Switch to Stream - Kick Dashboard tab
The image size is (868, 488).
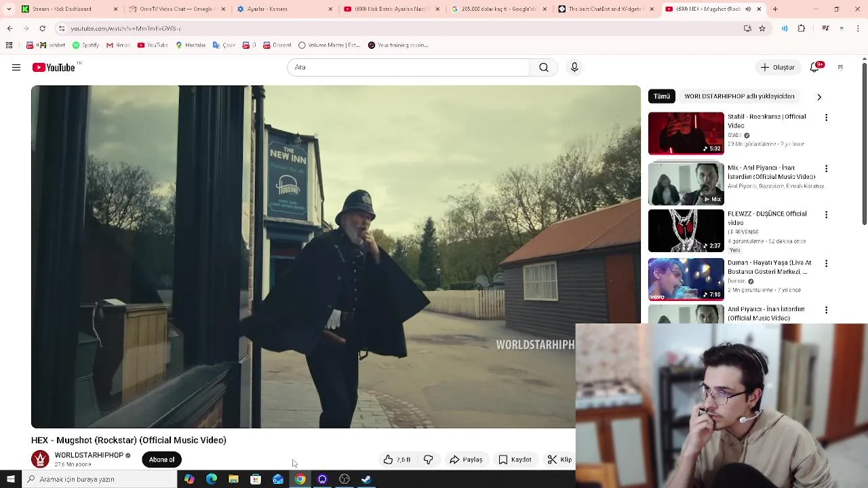70,9
